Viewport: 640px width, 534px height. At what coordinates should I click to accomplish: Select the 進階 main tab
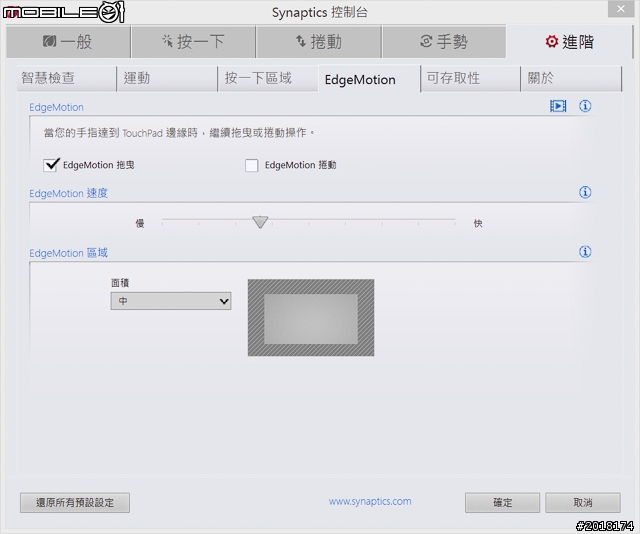coord(569,41)
